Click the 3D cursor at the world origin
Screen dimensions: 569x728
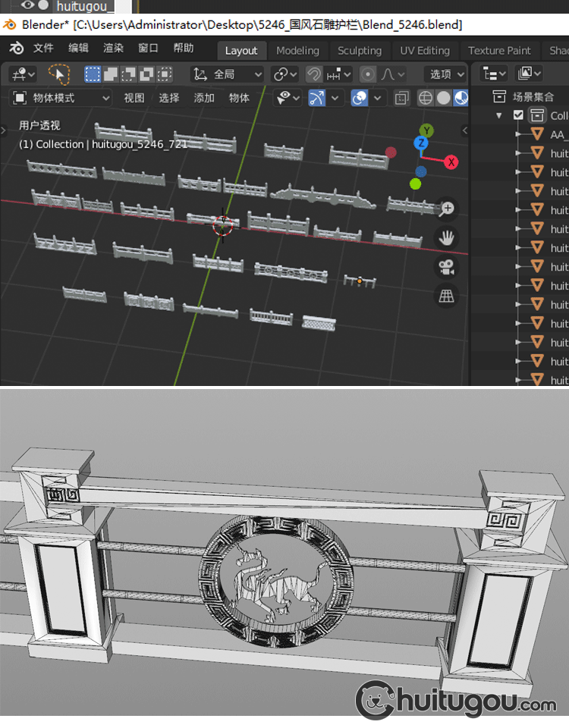pyautogui.click(x=222, y=226)
